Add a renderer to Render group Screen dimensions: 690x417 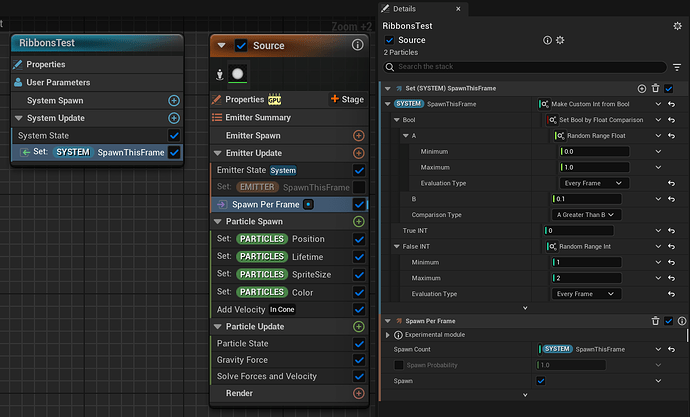(x=359, y=393)
